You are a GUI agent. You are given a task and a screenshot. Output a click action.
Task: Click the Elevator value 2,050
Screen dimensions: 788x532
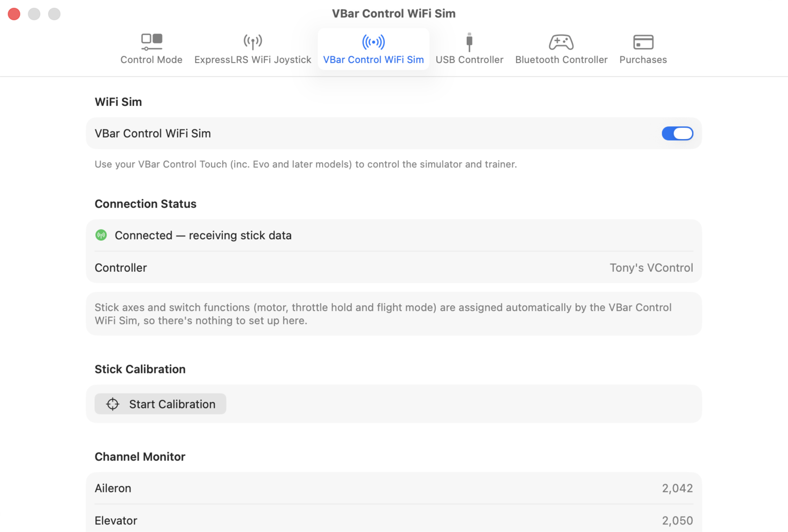coord(677,521)
